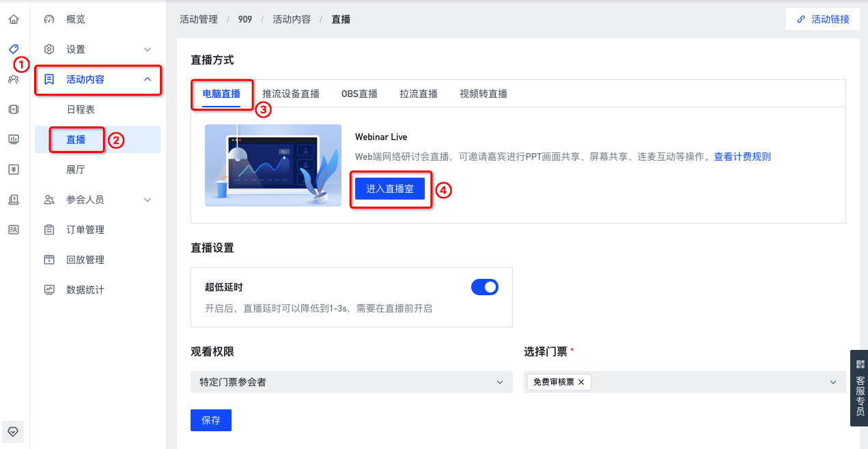This screenshot has width=868, height=449.
Task: Select the people group icon in rail
Action: pos(14,79)
